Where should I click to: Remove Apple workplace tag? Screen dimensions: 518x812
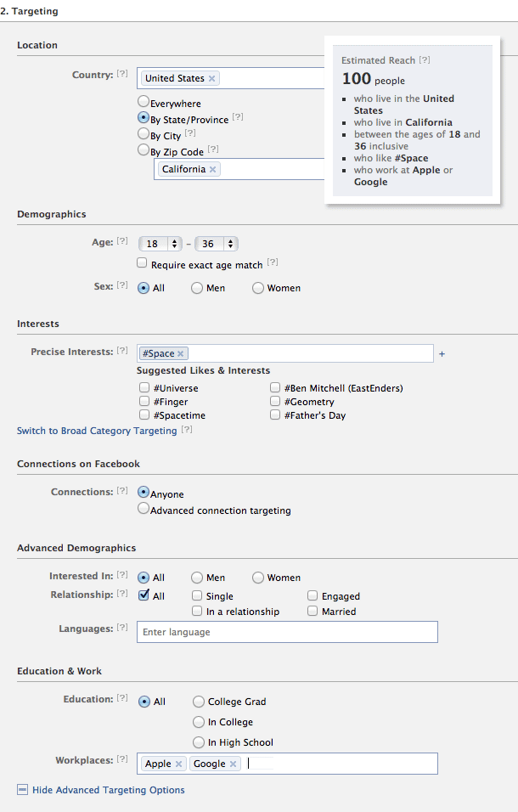[178, 764]
